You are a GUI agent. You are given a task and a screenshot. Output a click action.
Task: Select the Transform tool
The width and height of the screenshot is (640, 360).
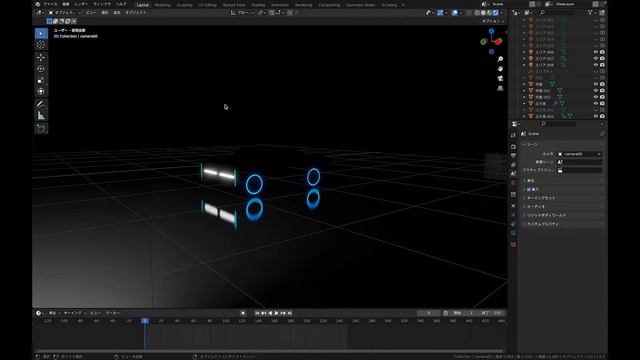click(x=41, y=91)
